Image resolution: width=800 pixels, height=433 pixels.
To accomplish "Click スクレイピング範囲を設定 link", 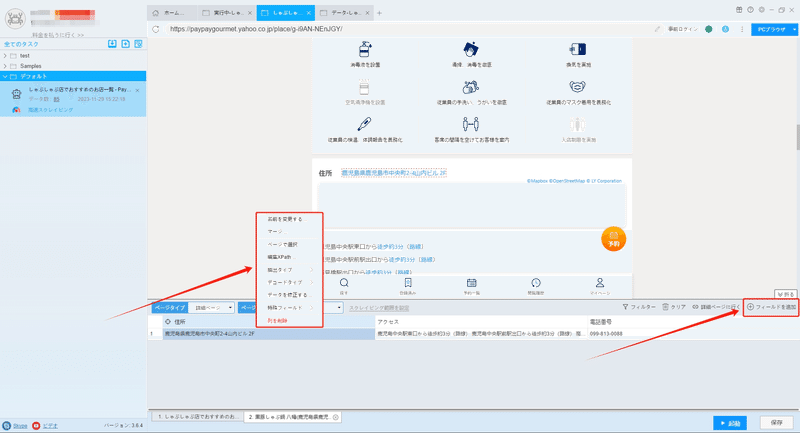I will 379,308.
